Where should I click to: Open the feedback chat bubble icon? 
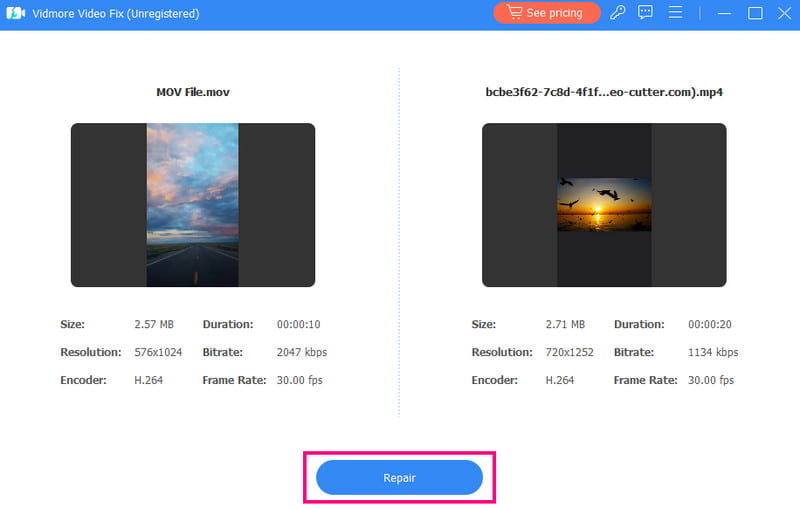[646, 13]
